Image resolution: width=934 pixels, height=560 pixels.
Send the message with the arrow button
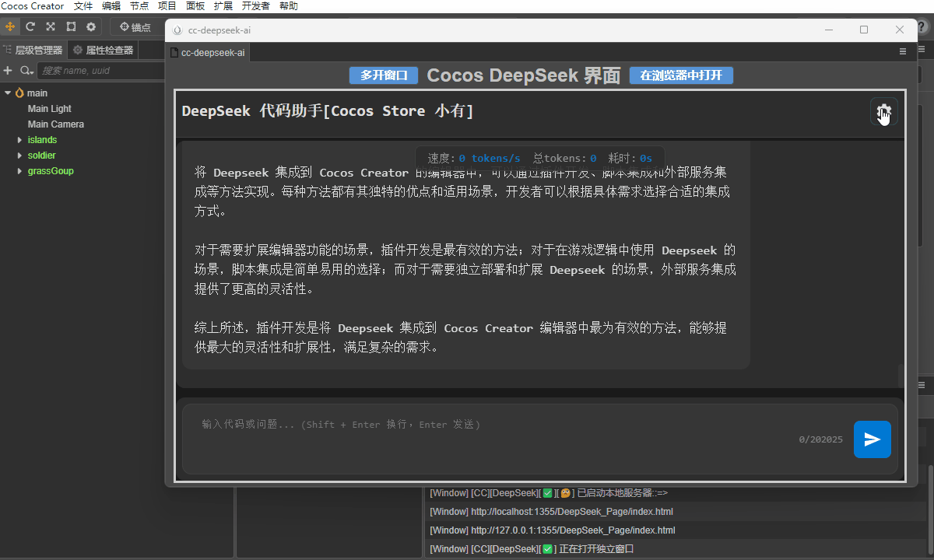point(873,439)
